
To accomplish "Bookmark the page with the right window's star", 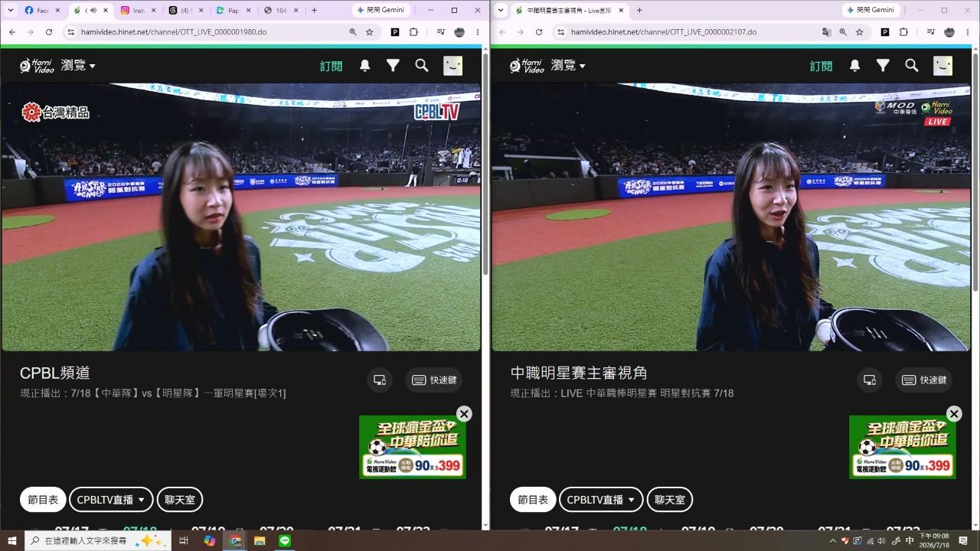I will (x=860, y=32).
